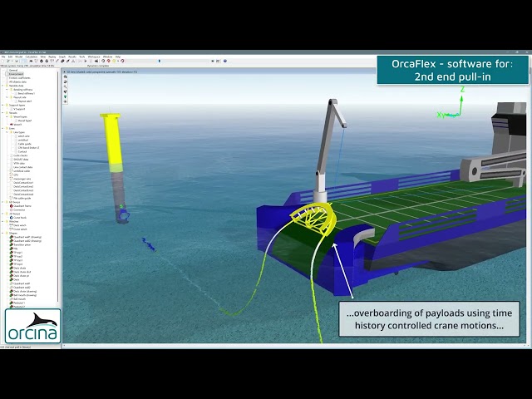Select All objects data tree item
532x399 pixels.
pos(17,81)
